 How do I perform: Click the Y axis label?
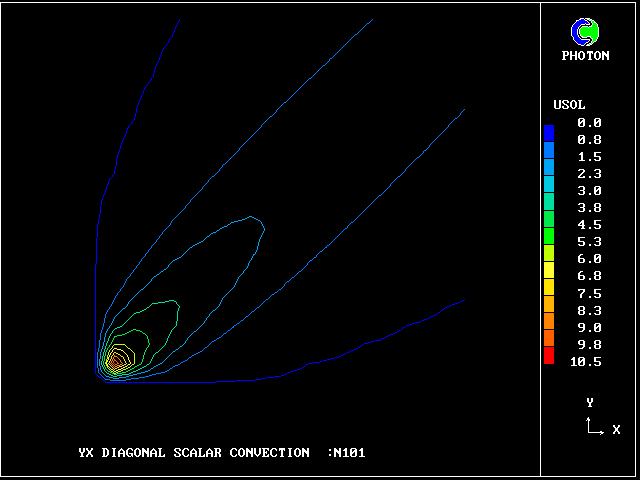(x=590, y=402)
